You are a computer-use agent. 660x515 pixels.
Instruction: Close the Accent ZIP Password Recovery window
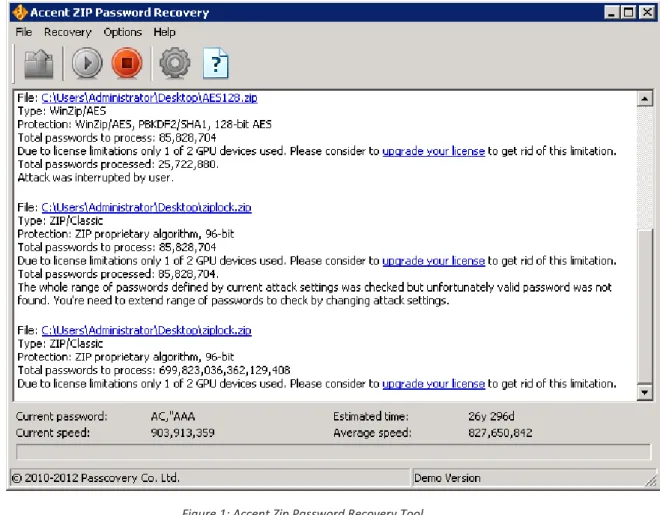[x=647, y=12]
